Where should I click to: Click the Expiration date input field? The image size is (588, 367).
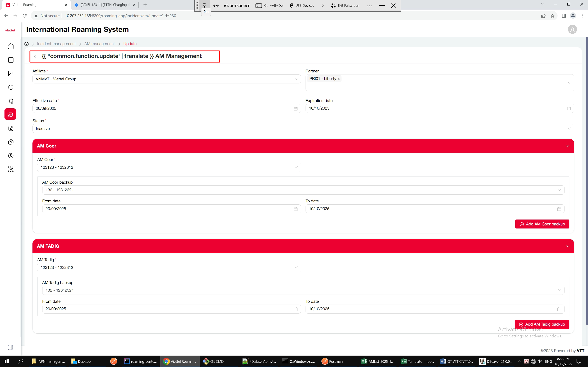pos(435,108)
